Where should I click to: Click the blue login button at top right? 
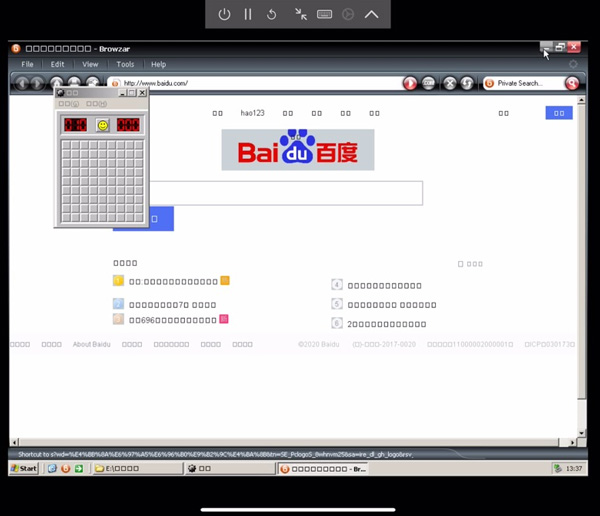click(x=559, y=113)
